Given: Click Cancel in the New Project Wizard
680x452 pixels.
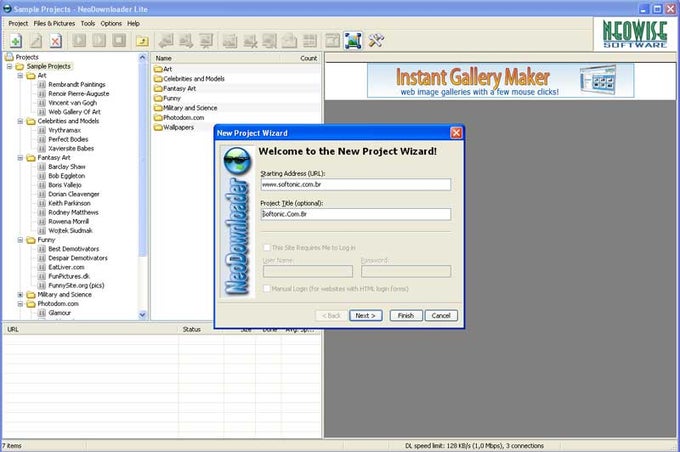Looking at the screenshot, I should point(441,315).
